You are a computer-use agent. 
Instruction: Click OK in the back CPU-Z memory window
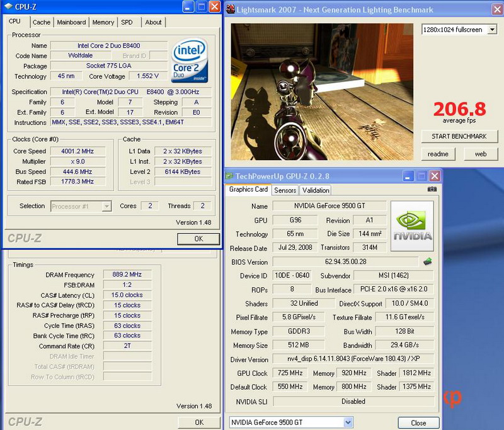pos(199,422)
